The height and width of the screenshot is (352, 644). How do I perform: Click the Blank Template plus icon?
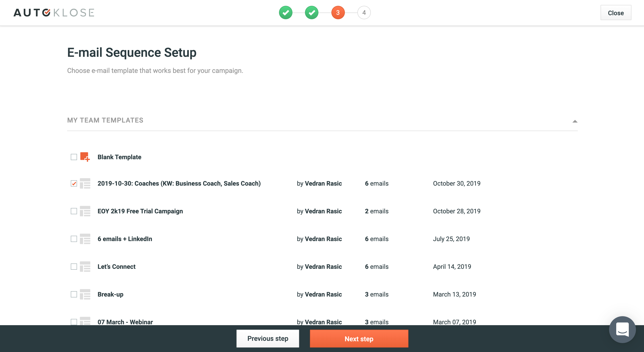click(x=85, y=157)
